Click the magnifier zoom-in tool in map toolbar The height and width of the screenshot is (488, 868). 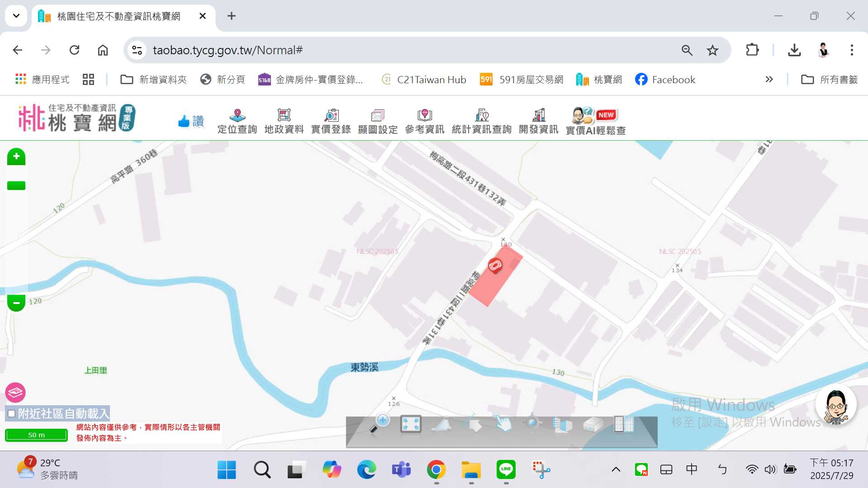coord(379,423)
